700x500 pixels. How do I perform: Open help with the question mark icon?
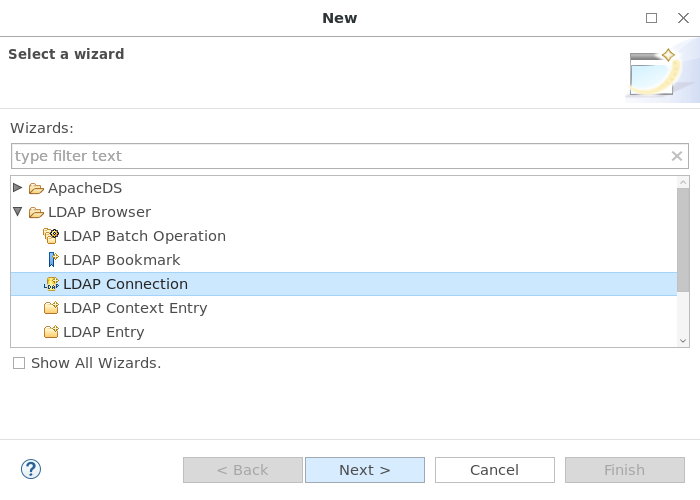(x=31, y=469)
